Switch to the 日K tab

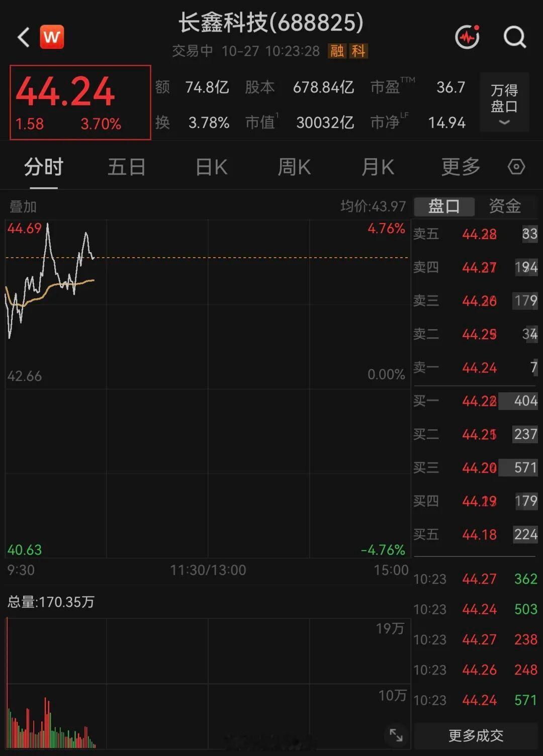(x=211, y=167)
